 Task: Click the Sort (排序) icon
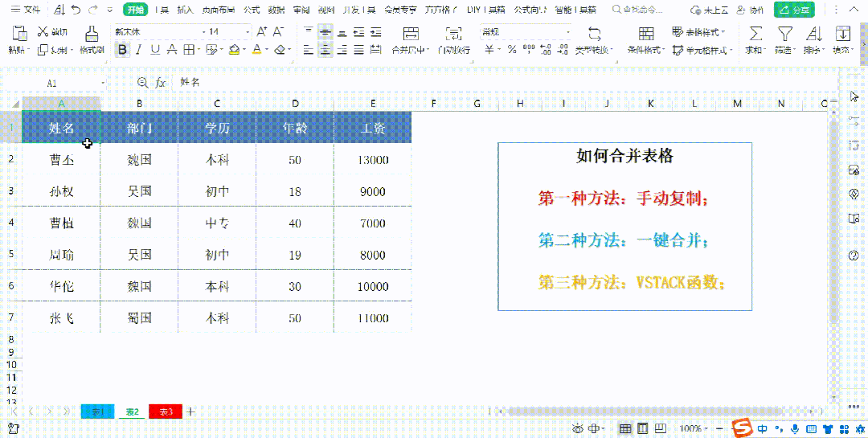[813, 33]
